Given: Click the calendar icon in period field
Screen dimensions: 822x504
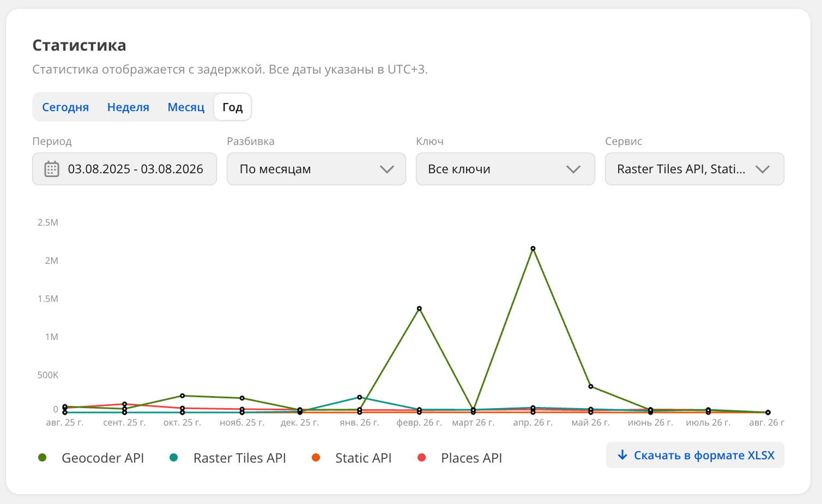Looking at the screenshot, I should tap(51, 169).
